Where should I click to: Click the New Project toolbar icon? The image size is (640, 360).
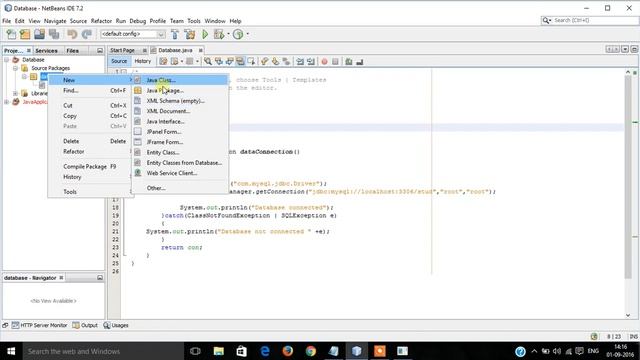coord(25,34)
